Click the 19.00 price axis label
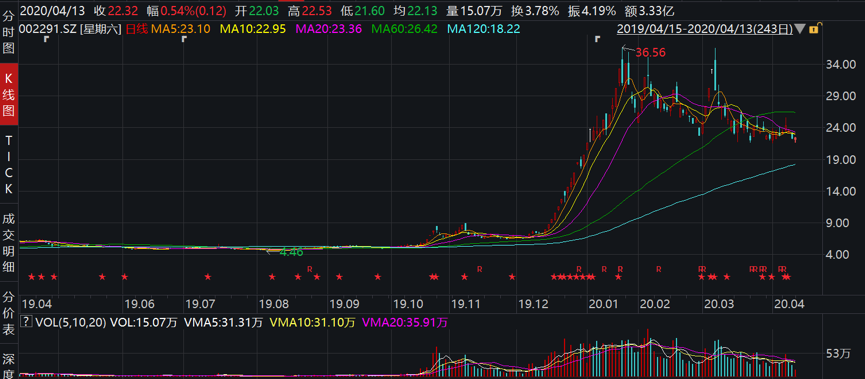This screenshot has height=379, width=865. coord(842,160)
